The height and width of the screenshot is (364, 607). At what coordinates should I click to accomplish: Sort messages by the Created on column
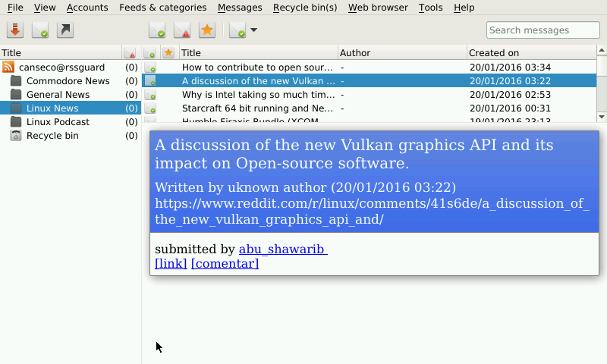tap(531, 53)
